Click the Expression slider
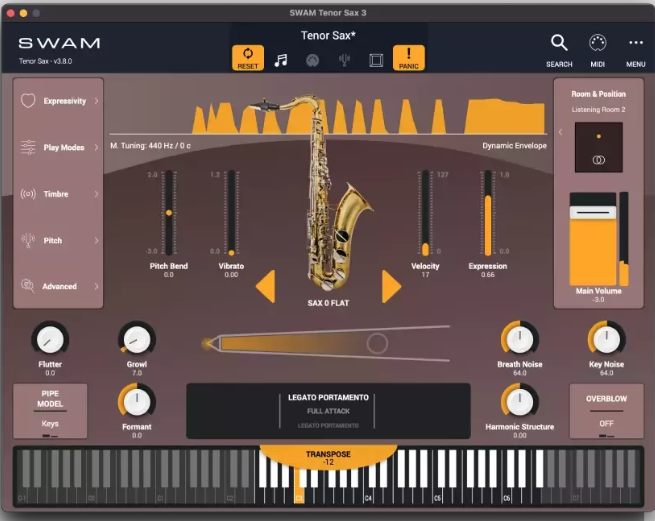The height and width of the screenshot is (521, 655). tap(487, 213)
